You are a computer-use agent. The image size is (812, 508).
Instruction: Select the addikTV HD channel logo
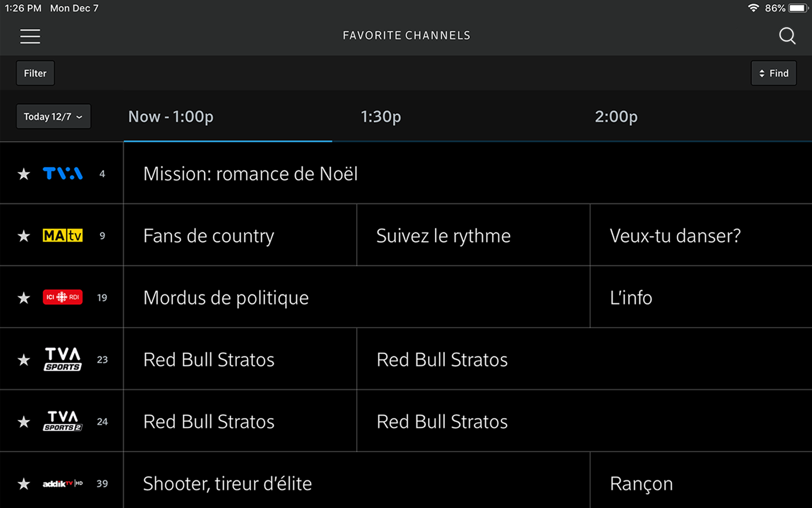click(x=63, y=483)
